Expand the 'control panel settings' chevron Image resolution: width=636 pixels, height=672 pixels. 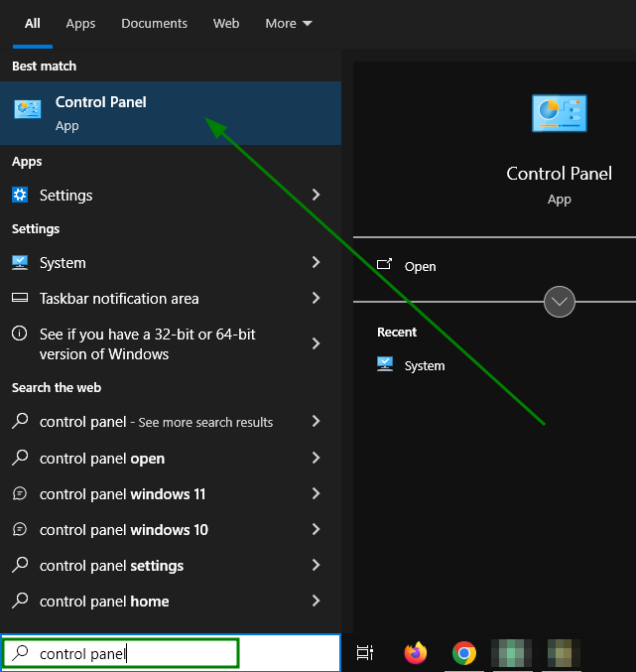point(317,565)
